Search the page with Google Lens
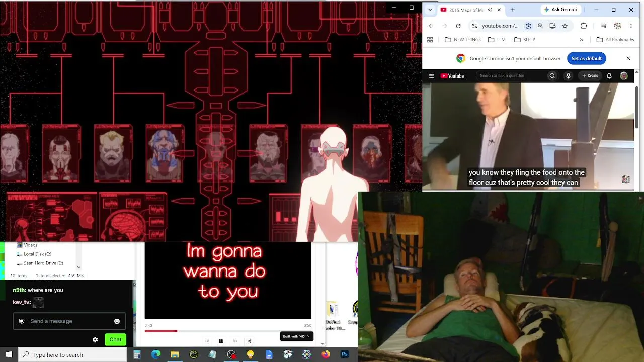644x362 pixels. [x=528, y=26]
